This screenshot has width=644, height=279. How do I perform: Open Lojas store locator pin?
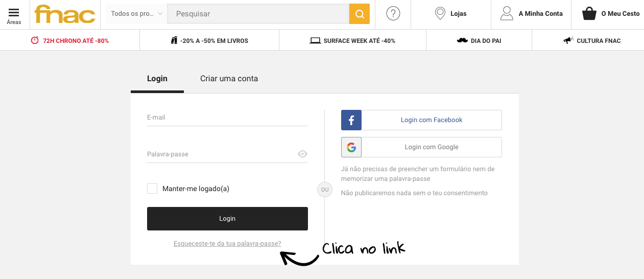click(440, 14)
